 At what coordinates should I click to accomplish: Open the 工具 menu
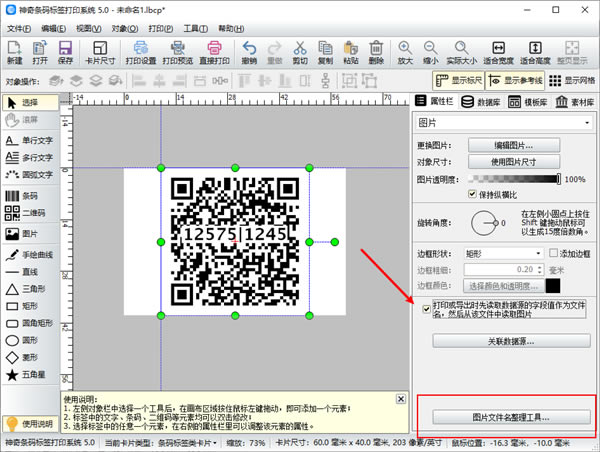[x=195, y=28]
